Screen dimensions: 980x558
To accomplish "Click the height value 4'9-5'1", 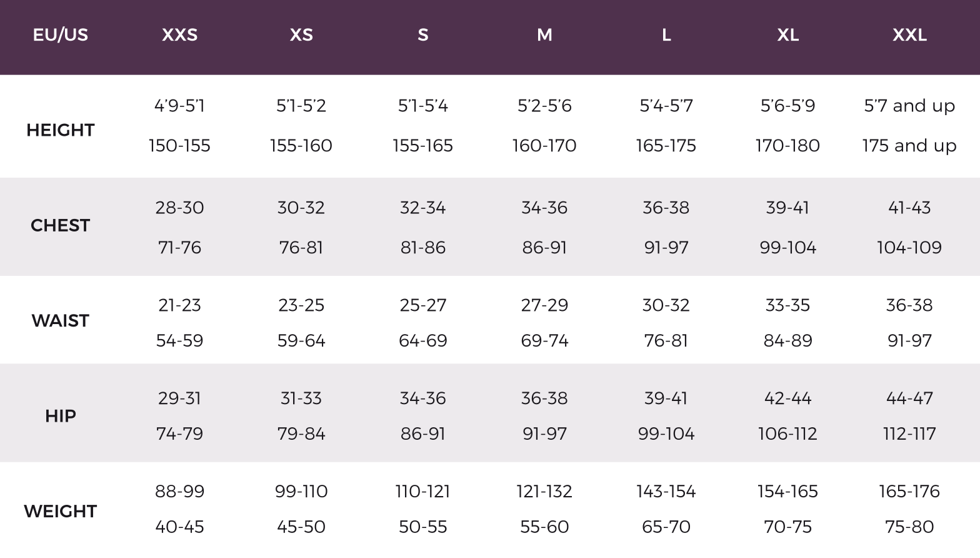I will point(179,106).
